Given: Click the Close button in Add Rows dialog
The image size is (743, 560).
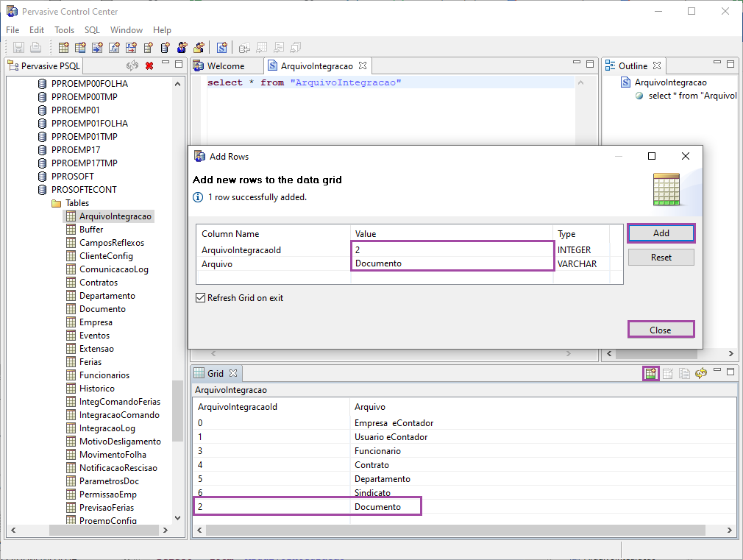Looking at the screenshot, I should (x=660, y=330).
